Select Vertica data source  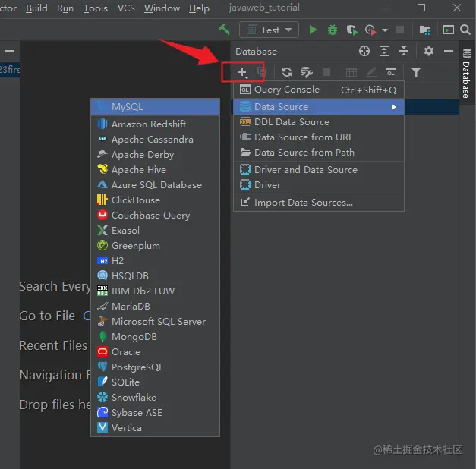click(155, 428)
